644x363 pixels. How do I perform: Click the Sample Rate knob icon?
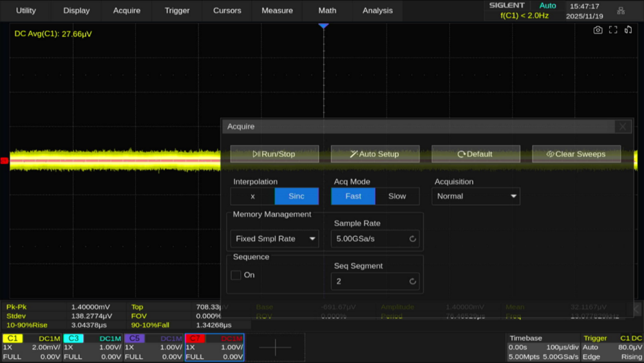pos(412,239)
